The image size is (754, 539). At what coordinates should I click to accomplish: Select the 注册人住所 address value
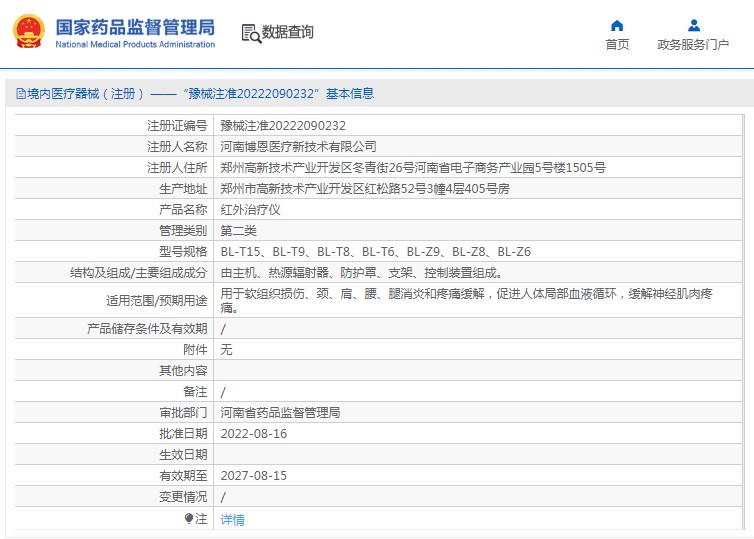[x=413, y=168]
